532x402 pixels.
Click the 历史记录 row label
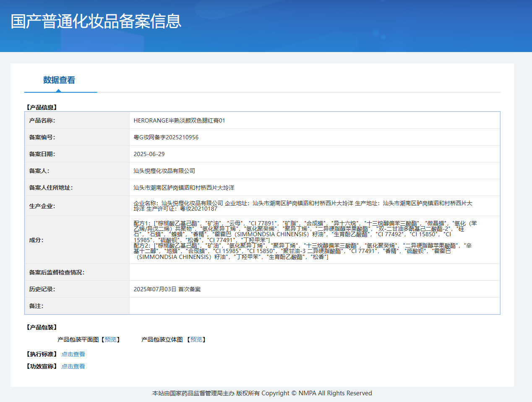point(42,289)
